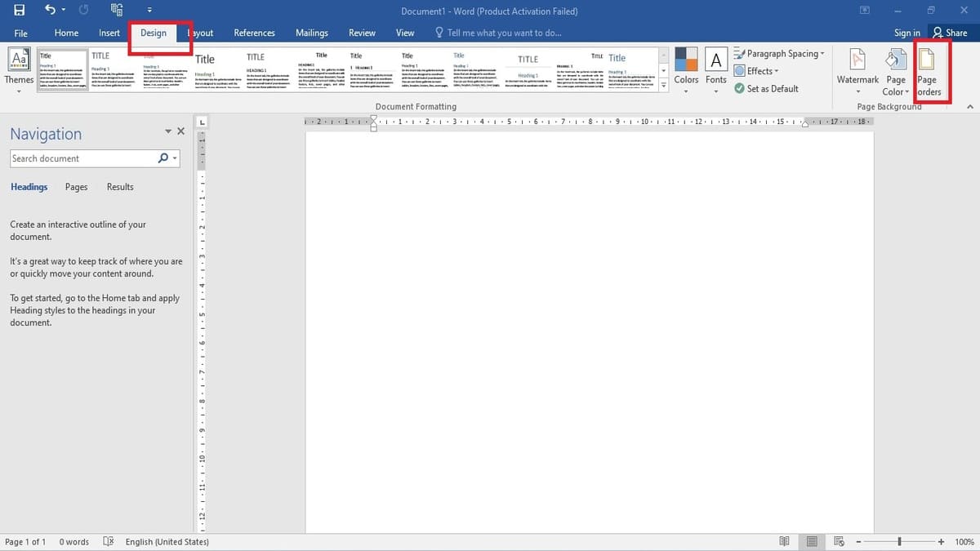
Task: Open Customize Quick Access Toolbar dropdown
Action: click(149, 11)
